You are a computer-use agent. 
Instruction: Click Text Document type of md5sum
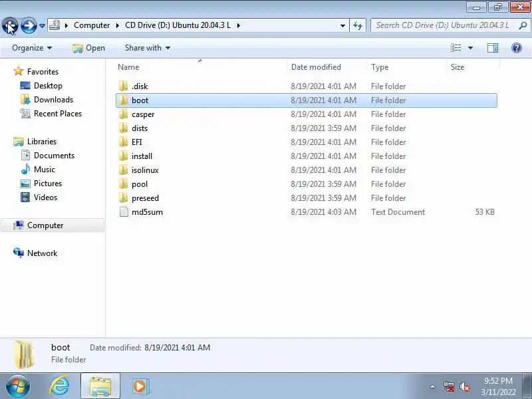click(x=398, y=212)
